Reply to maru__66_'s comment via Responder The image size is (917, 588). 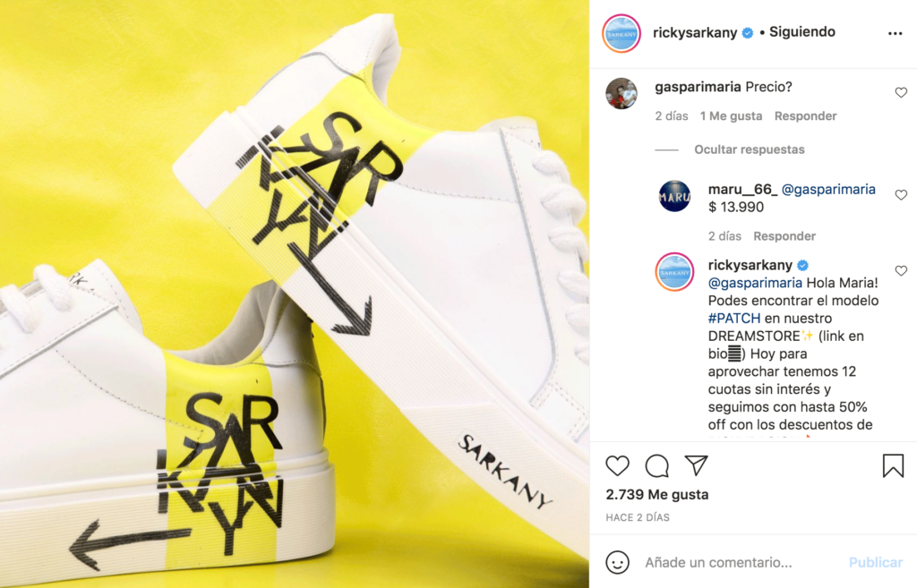(784, 236)
